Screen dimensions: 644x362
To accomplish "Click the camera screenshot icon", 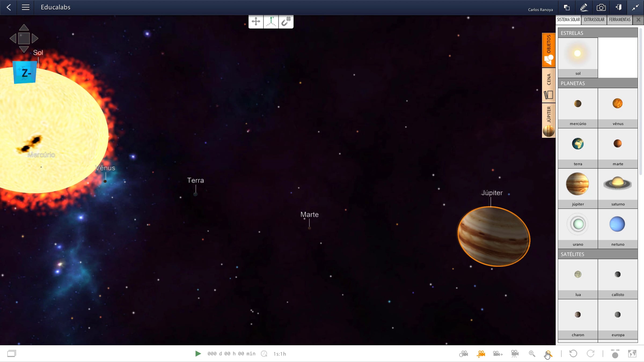I will [x=601, y=8].
